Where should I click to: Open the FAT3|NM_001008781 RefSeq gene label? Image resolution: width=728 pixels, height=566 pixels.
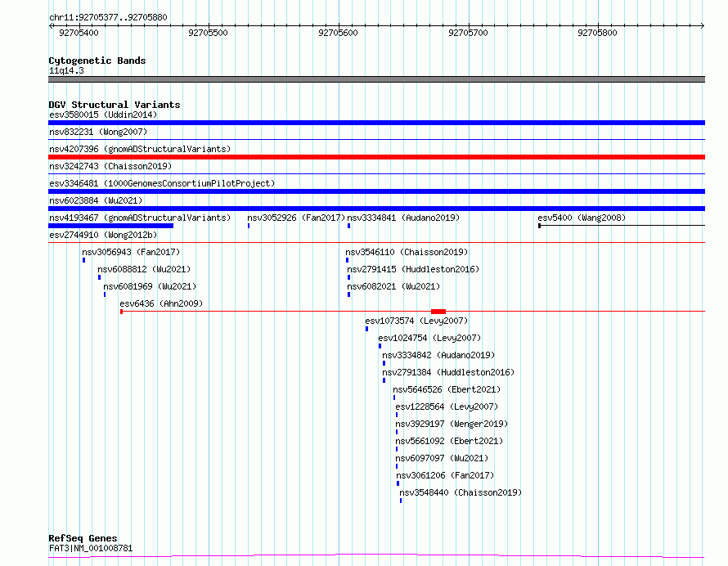(x=91, y=548)
